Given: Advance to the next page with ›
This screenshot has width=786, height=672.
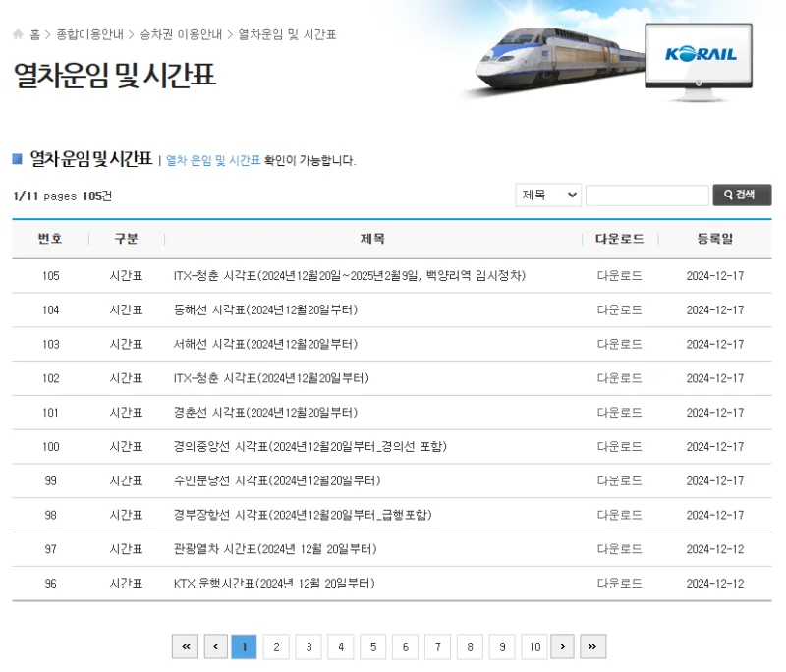Looking at the screenshot, I should pyautogui.click(x=562, y=646).
